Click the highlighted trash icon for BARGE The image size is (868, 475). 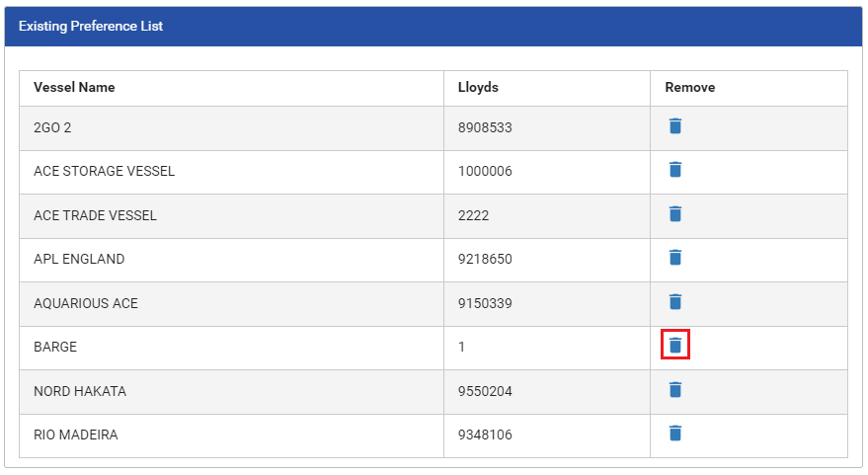pos(674,346)
